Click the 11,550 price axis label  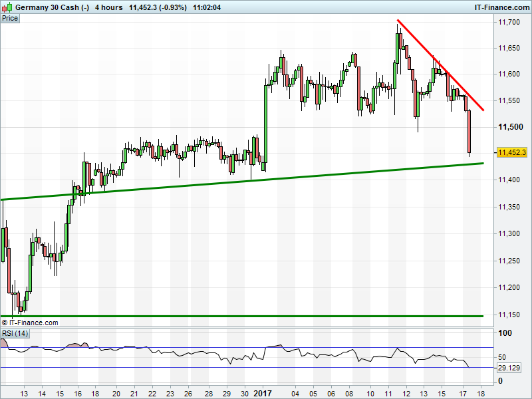coord(509,100)
